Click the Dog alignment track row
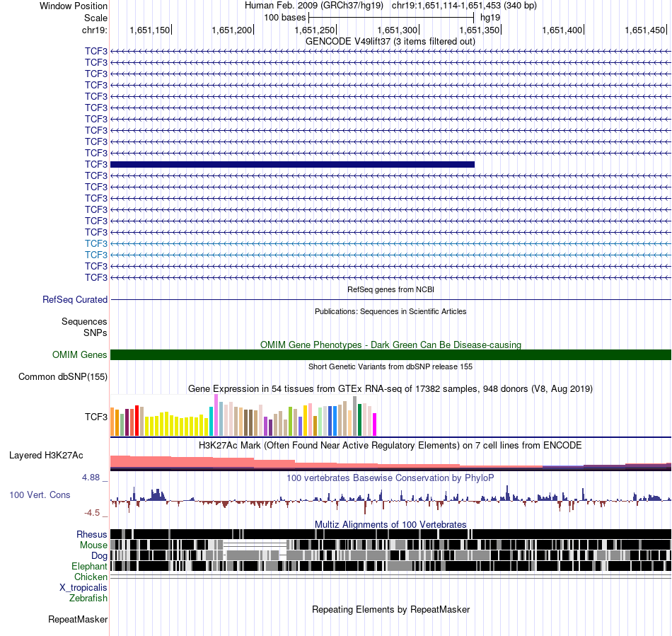672x636 pixels. tap(391, 555)
